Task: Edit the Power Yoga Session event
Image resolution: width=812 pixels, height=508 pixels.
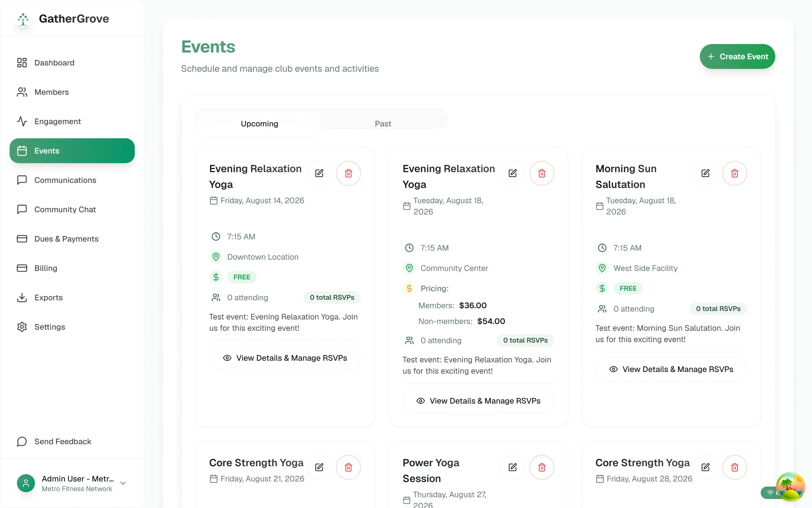Action: pos(512,467)
